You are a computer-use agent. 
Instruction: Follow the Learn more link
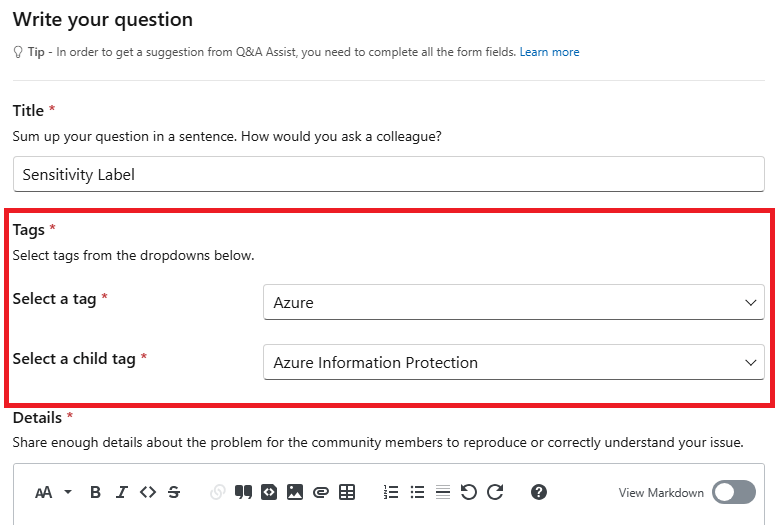pyautogui.click(x=549, y=52)
